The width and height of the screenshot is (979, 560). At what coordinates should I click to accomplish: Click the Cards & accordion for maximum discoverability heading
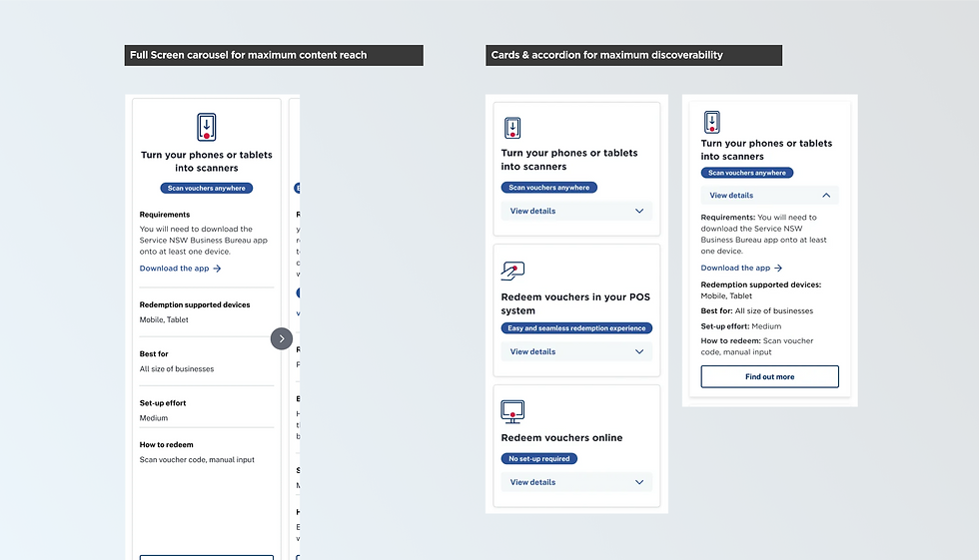coord(633,55)
